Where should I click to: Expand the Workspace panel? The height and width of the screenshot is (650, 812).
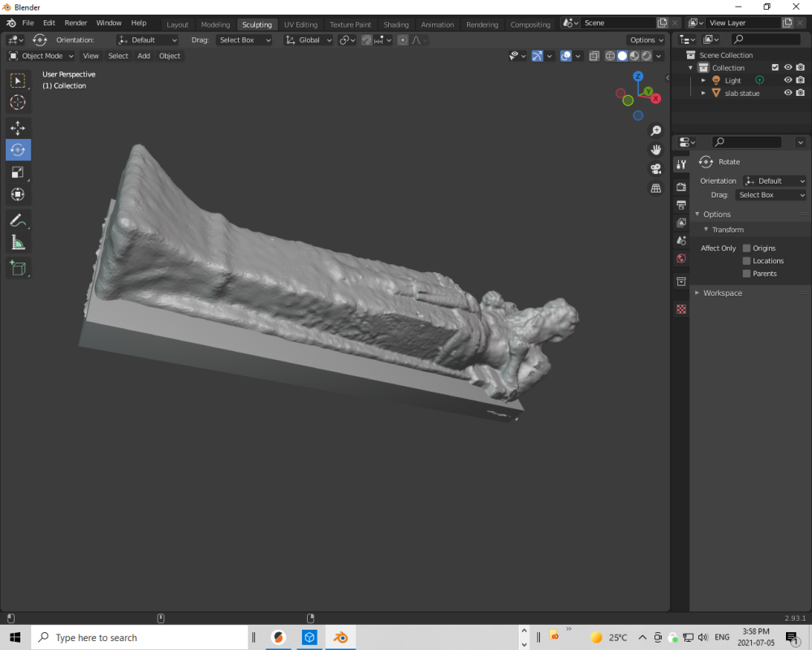click(x=722, y=292)
